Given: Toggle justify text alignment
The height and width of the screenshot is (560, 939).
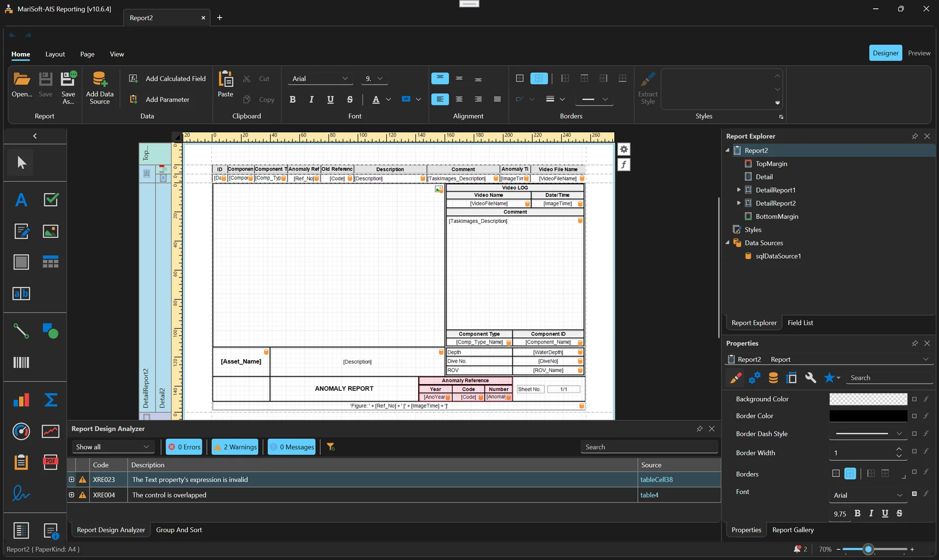Looking at the screenshot, I should coord(497,99).
